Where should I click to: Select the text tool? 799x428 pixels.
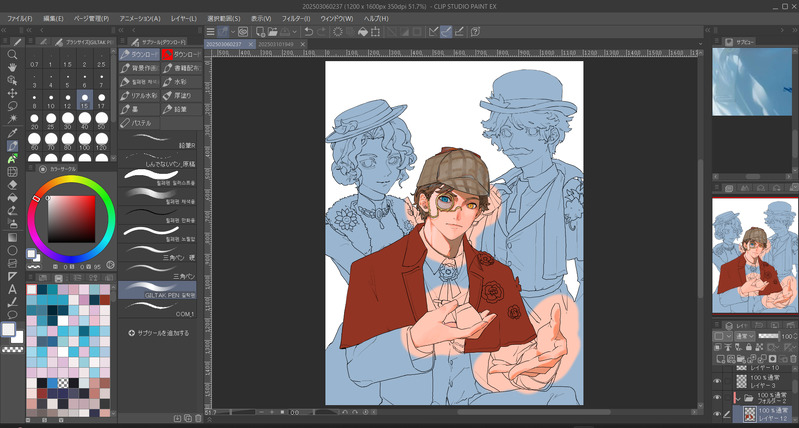(x=12, y=289)
